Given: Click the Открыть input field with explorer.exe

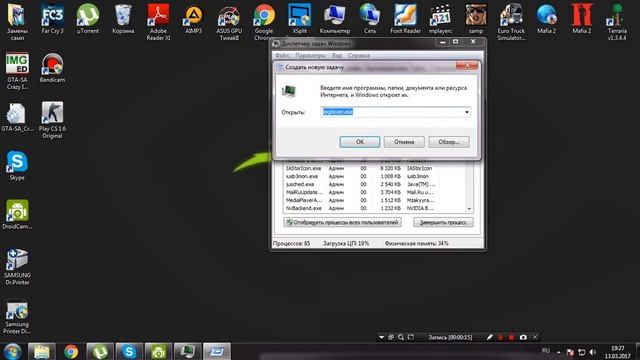Looking at the screenshot, I should (395, 112).
